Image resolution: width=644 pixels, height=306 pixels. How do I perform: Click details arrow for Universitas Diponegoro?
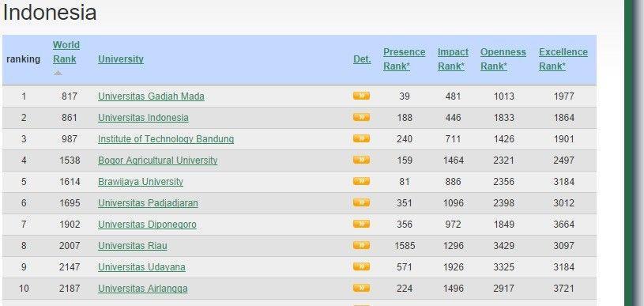[x=361, y=224]
